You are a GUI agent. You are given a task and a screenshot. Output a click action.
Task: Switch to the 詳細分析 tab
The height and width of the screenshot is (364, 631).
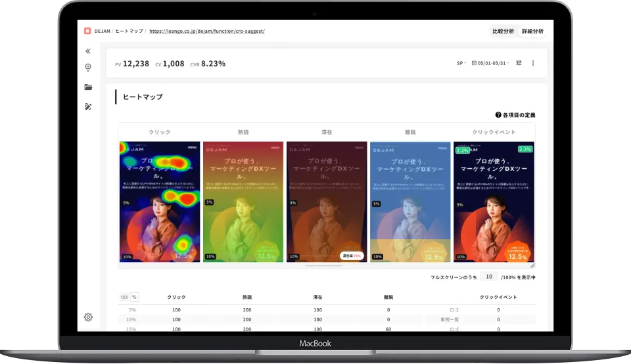click(532, 31)
